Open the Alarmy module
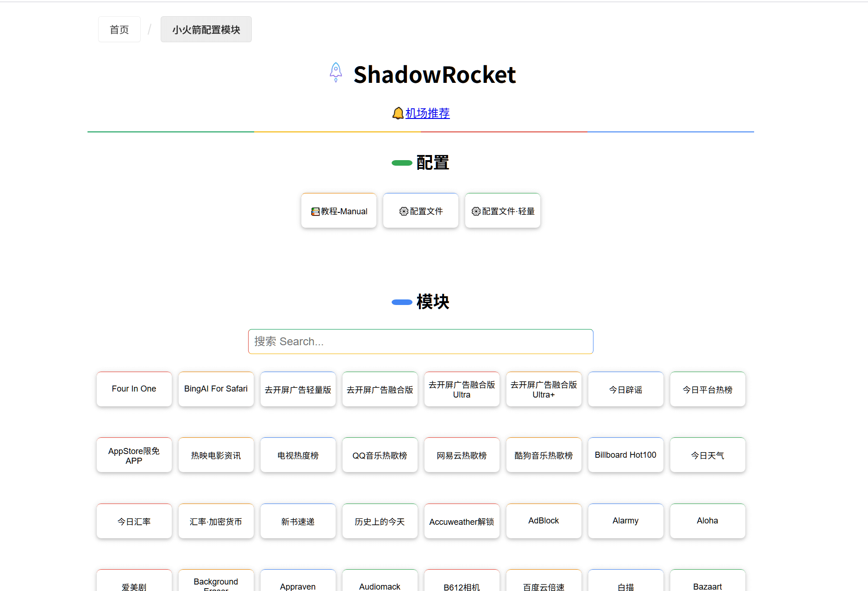This screenshot has width=868, height=591. 626,521
